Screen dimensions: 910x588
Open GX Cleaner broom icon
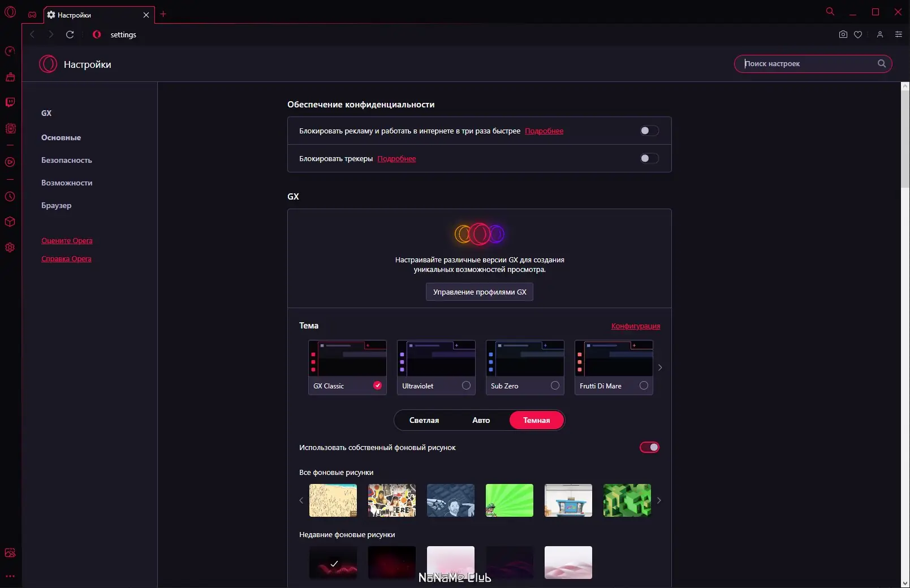[10, 77]
